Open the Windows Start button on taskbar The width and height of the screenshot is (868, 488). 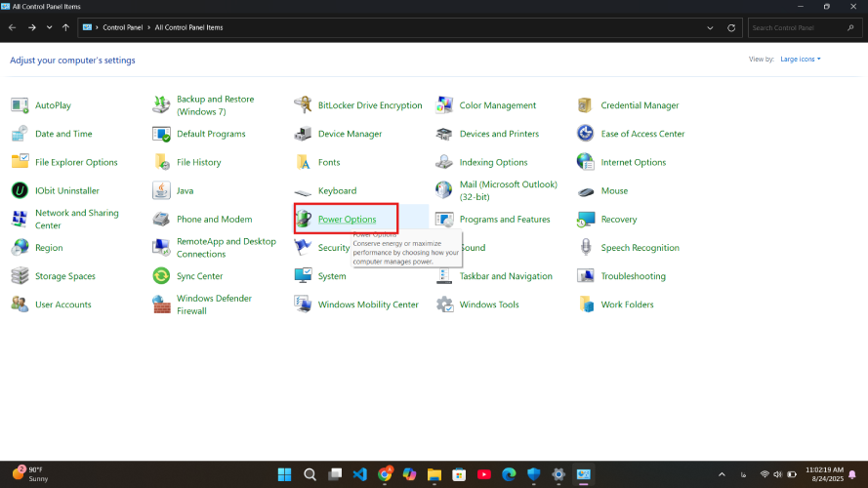[284, 474]
